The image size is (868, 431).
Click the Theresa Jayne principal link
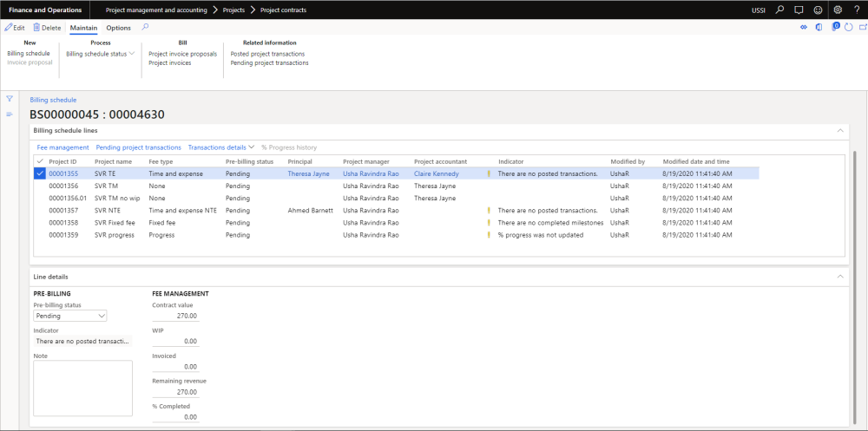click(308, 173)
